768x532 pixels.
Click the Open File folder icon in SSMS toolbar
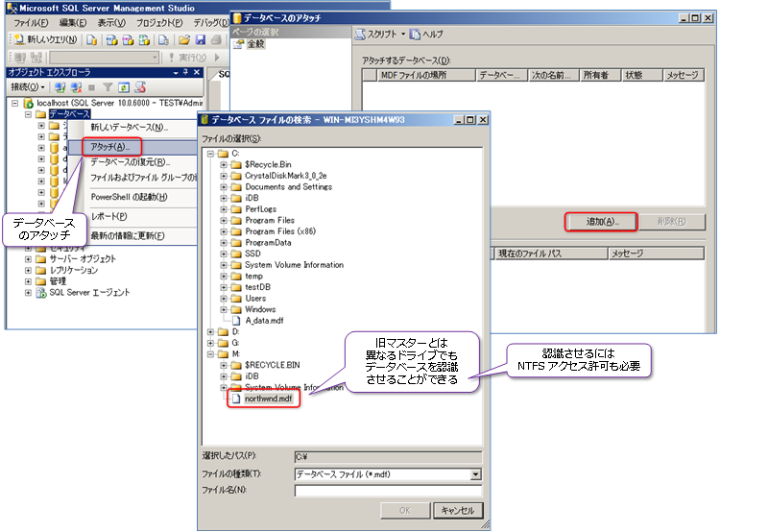tap(184, 39)
